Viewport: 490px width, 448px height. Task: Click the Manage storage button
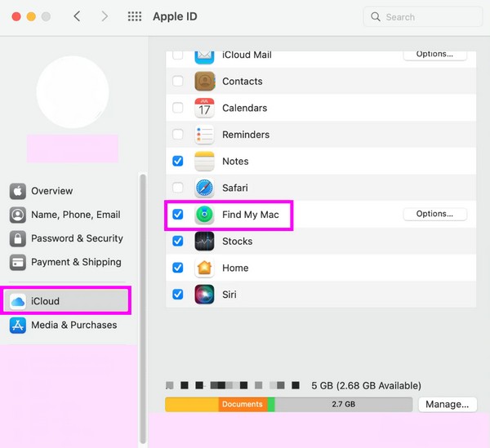[448, 404]
